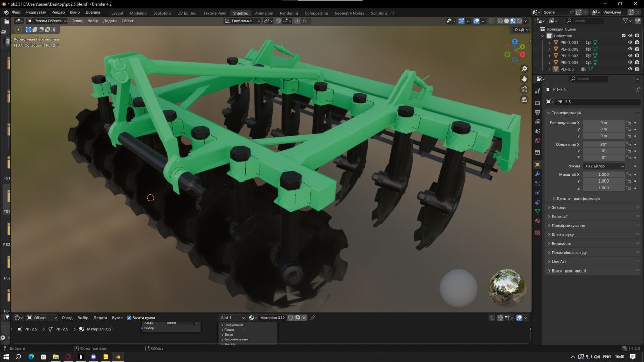Screen dimensions: 644x362
Task: Open the Modifiers wrench tab icon
Action: click(x=537, y=174)
